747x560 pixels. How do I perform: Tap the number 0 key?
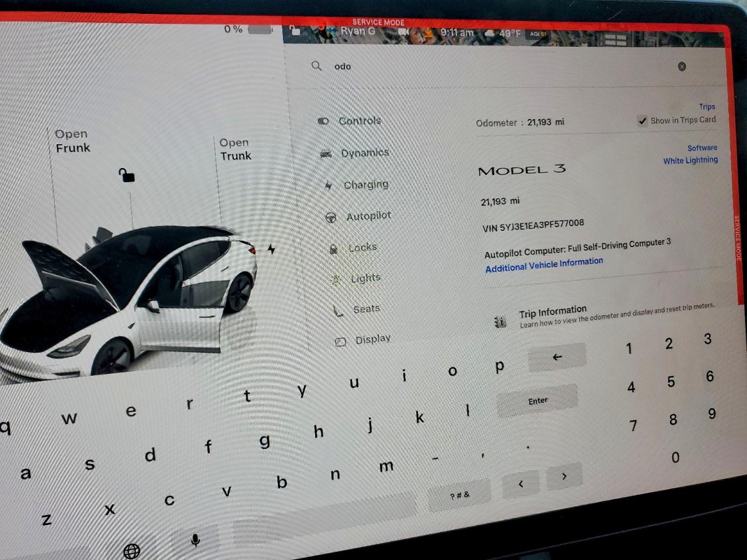(x=675, y=458)
